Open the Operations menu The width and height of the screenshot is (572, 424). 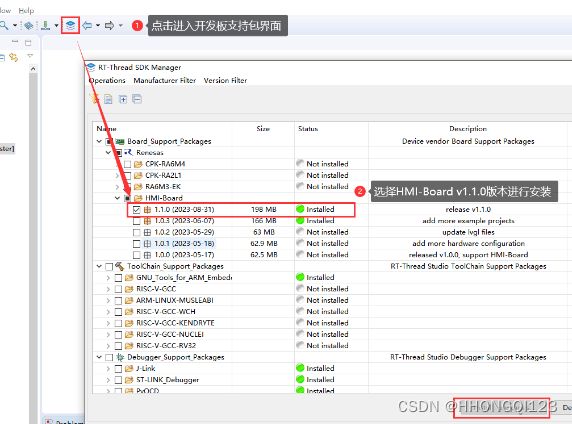click(x=107, y=80)
